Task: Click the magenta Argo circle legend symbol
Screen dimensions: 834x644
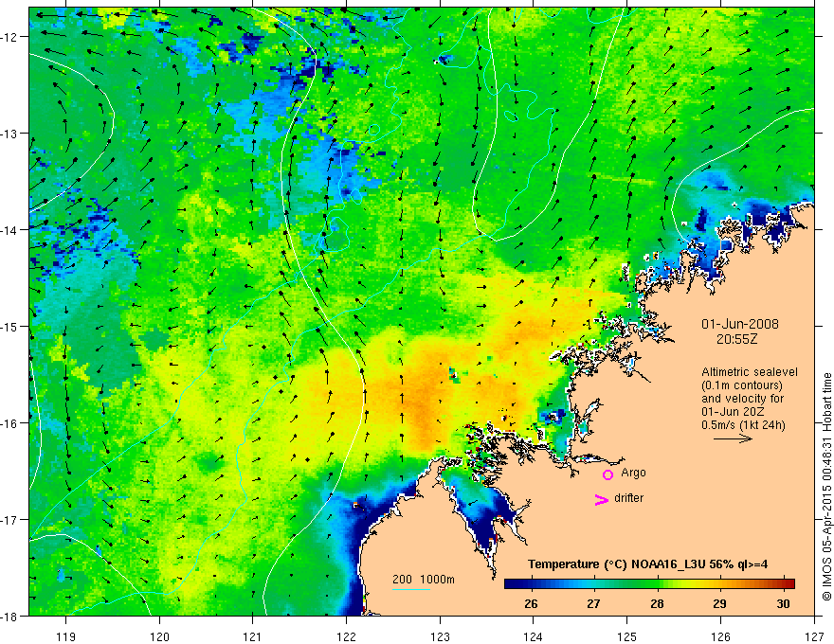Action: pyautogui.click(x=607, y=474)
